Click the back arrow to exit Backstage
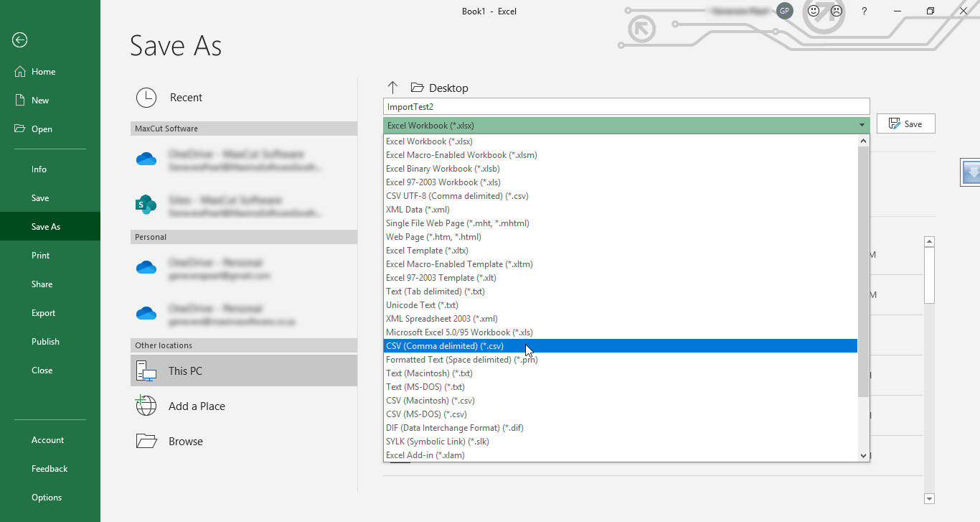 tap(20, 40)
